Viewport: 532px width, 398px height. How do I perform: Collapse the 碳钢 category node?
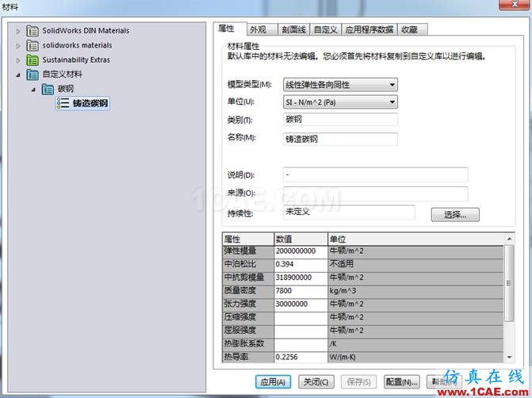tap(33, 90)
